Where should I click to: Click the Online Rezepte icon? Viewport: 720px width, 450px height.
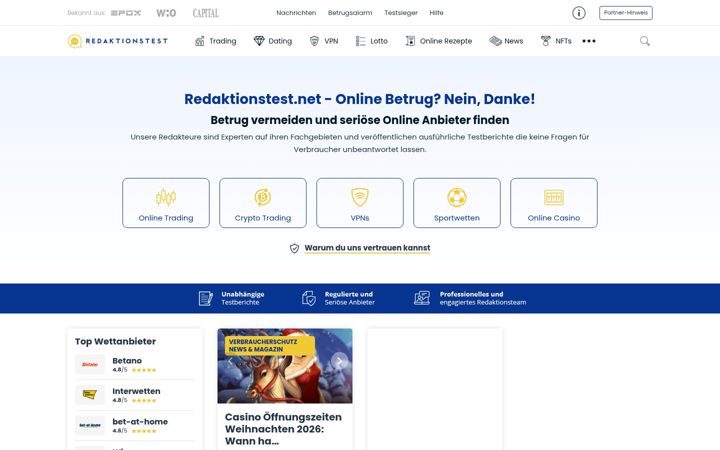[410, 41]
